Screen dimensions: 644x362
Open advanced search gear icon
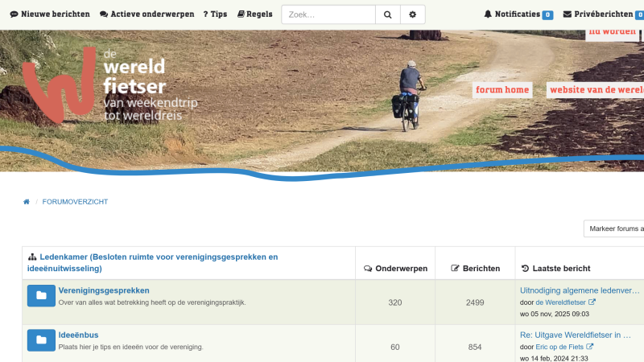click(413, 14)
